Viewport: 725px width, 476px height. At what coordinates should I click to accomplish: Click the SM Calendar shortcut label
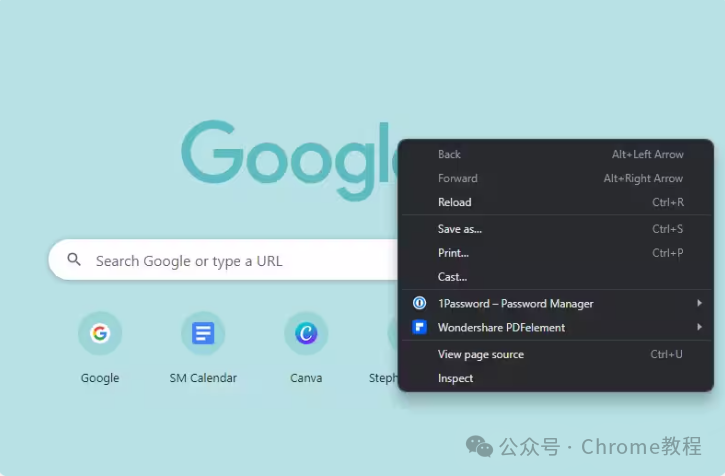pyautogui.click(x=203, y=378)
